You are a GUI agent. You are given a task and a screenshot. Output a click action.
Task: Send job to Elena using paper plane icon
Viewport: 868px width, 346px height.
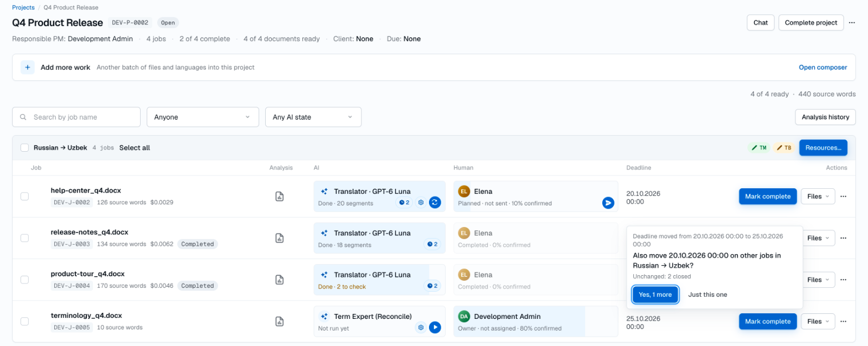[608, 203]
